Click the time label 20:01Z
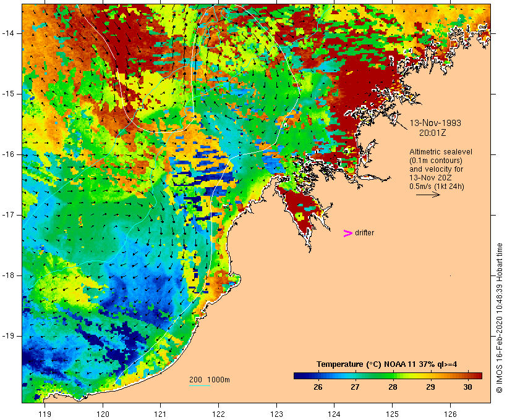The width and height of the screenshot is (507, 420). click(x=433, y=133)
